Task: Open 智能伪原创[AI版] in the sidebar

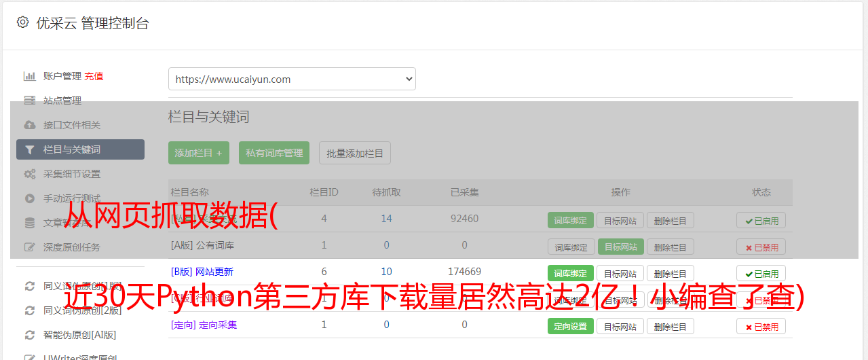Action: 80,335
